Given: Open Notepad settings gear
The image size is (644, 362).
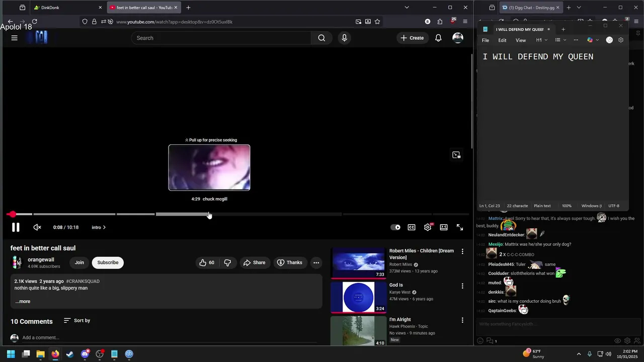Looking at the screenshot, I should pos(621,40).
